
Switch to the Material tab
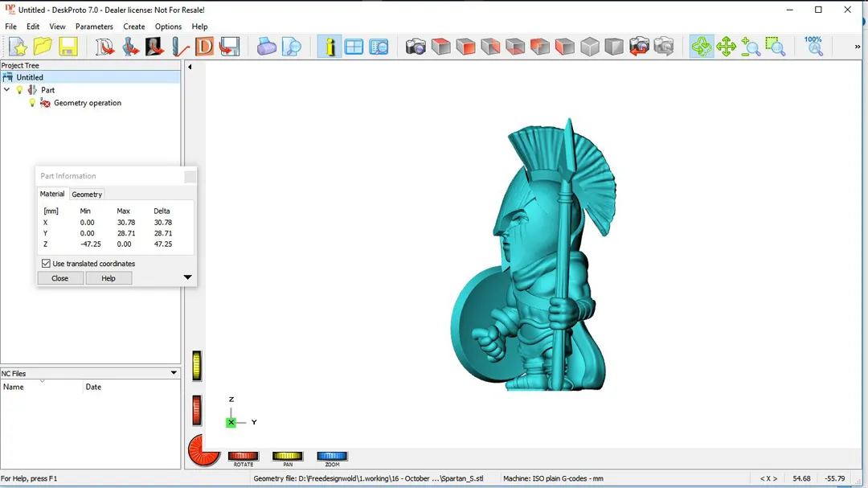tap(52, 194)
